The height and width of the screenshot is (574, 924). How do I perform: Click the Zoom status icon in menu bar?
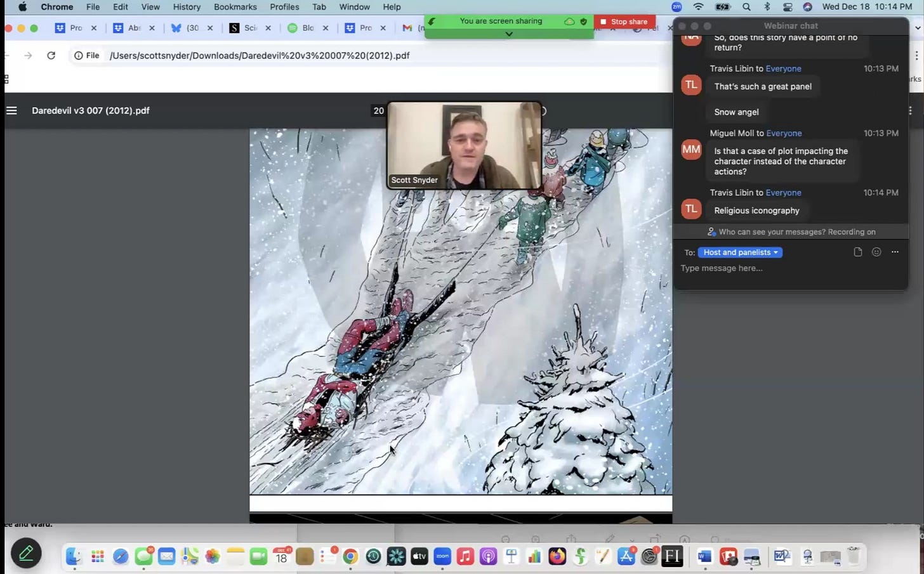click(676, 7)
